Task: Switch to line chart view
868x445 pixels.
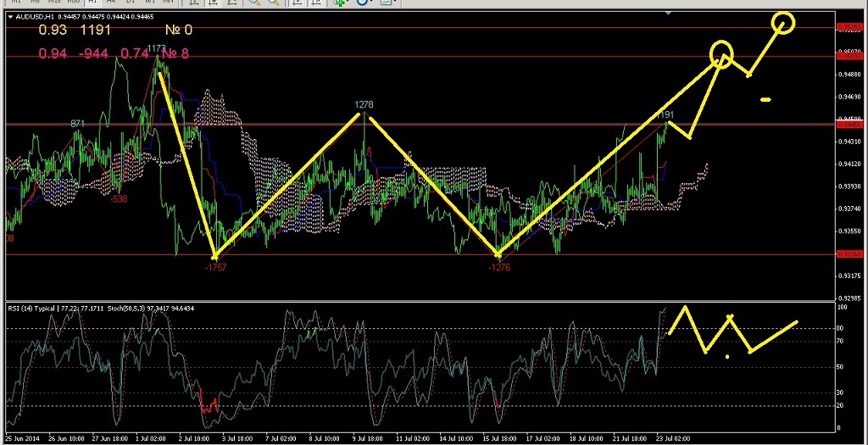Action: (231, 3)
